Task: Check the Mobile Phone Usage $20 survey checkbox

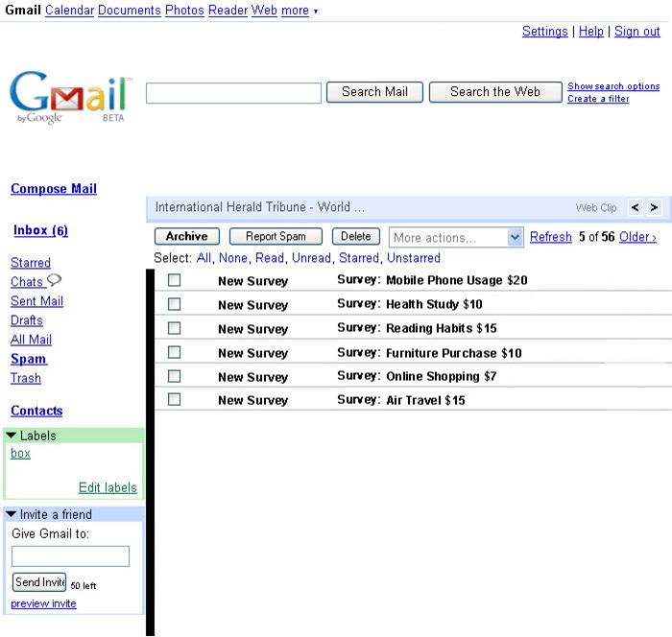Action: [x=174, y=280]
